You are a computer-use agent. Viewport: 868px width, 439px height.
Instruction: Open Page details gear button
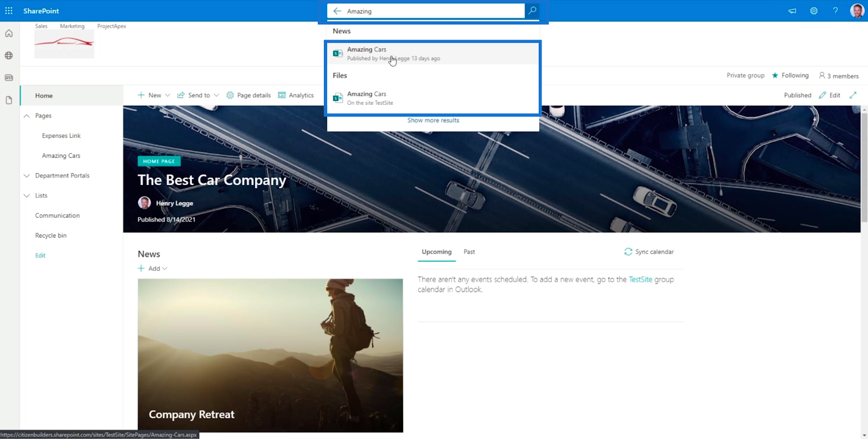tap(248, 95)
